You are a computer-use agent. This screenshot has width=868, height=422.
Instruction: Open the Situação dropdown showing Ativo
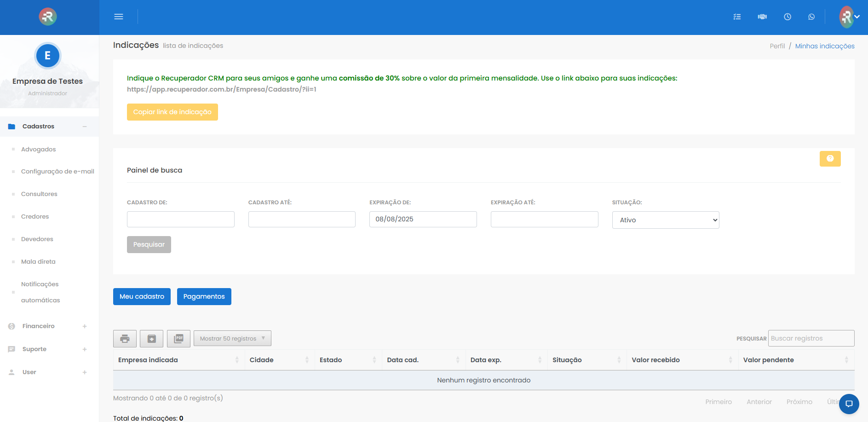(665, 220)
